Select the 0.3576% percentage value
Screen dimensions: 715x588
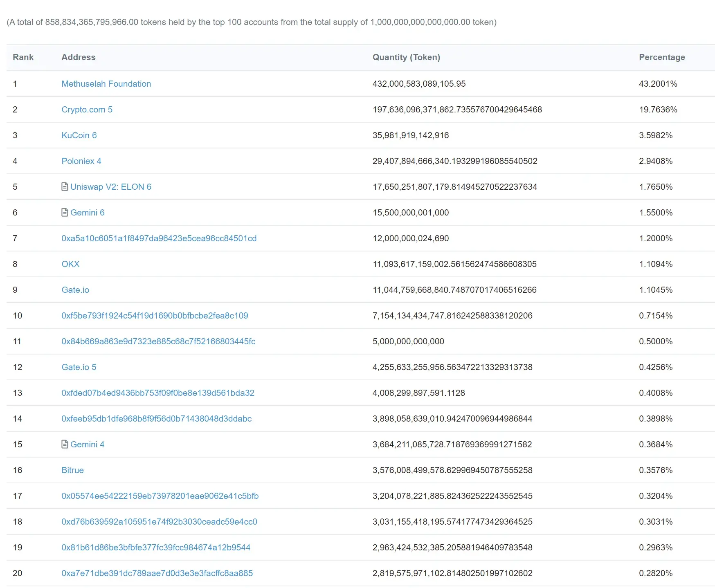(656, 470)
